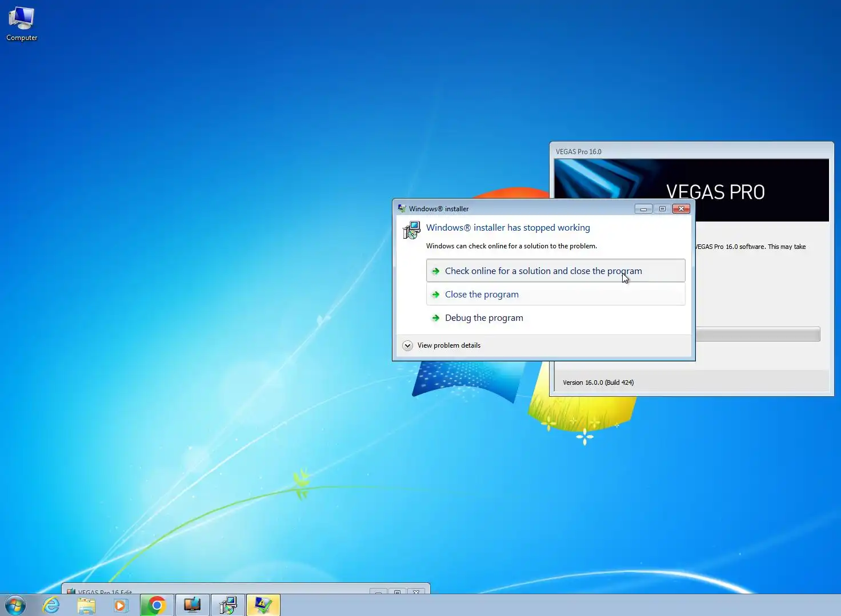Open the Computer desktop icon
The image size is (841, 616).
click(x=22, y=24)
